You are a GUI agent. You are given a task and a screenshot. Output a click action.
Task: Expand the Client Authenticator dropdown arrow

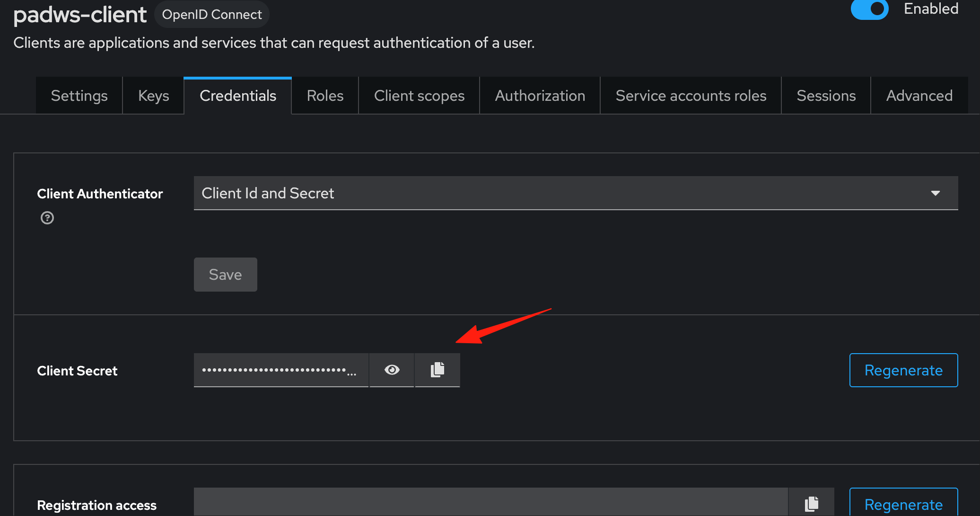point(935,193)
